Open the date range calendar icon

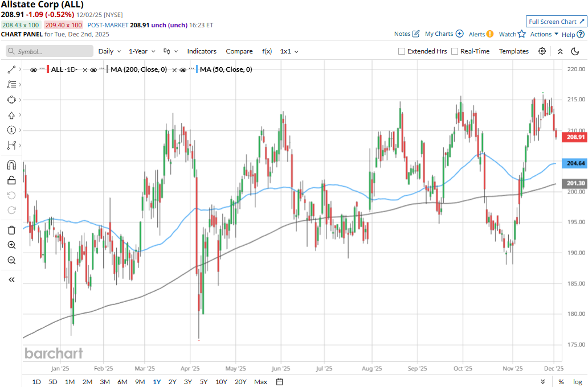279,382
